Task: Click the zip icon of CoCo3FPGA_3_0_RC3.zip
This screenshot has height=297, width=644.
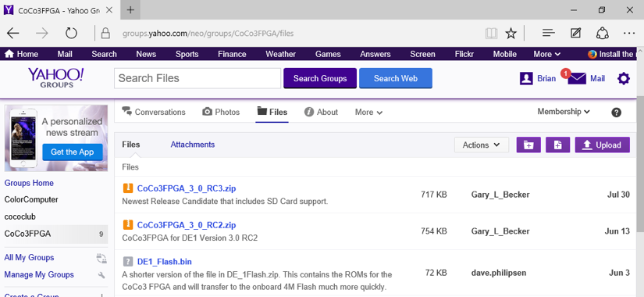Action: click(x=128, y=188)
